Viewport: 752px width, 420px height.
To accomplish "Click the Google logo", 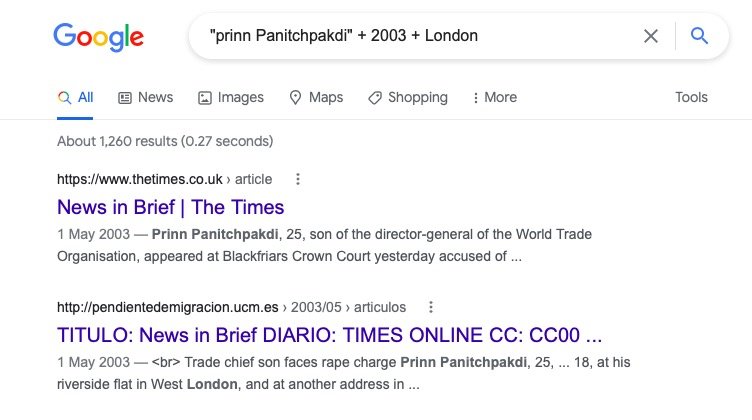I will coord(98,37).
